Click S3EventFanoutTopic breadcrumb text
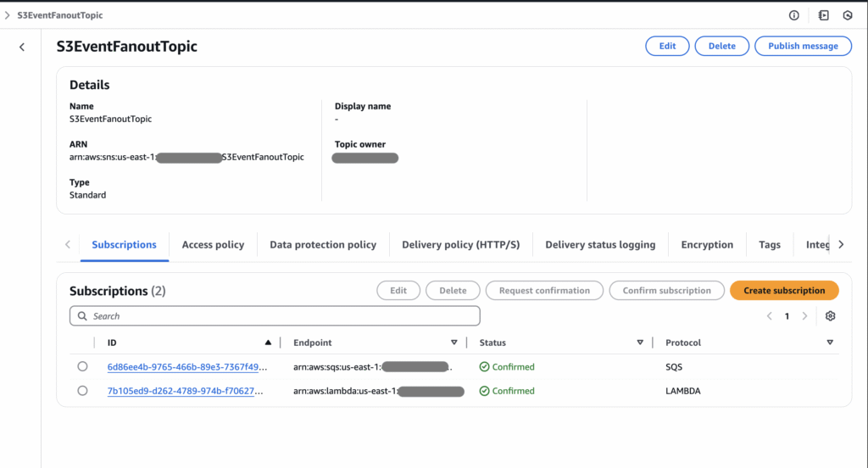 click(x=60, y=15)
